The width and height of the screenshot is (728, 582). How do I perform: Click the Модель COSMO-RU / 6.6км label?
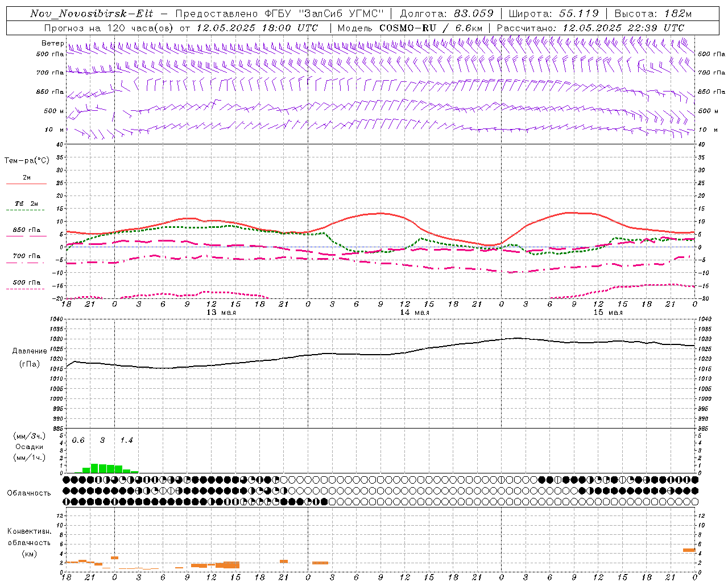tap(410, 28)
